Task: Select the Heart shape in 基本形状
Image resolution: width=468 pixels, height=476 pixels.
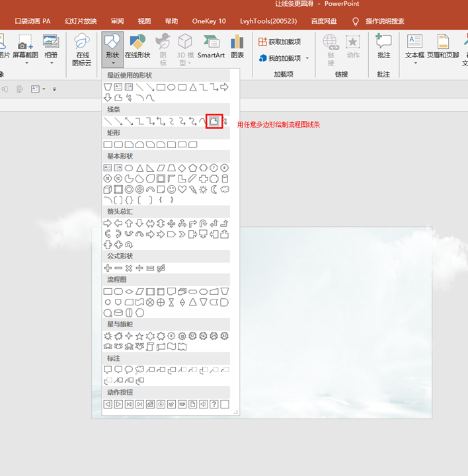Action: (x=182, y=190)
